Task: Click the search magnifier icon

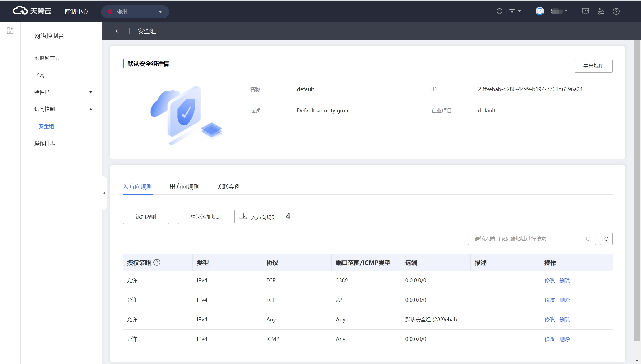Action: [x=588, y=239]
